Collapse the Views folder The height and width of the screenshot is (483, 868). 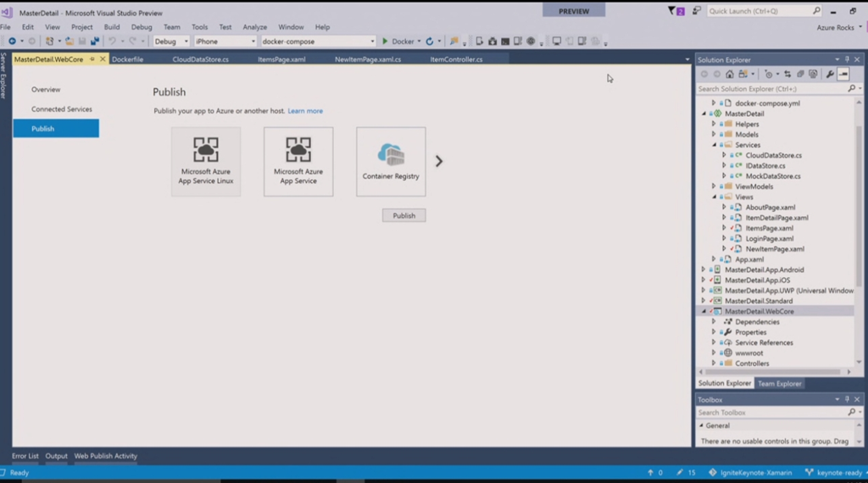714,197
